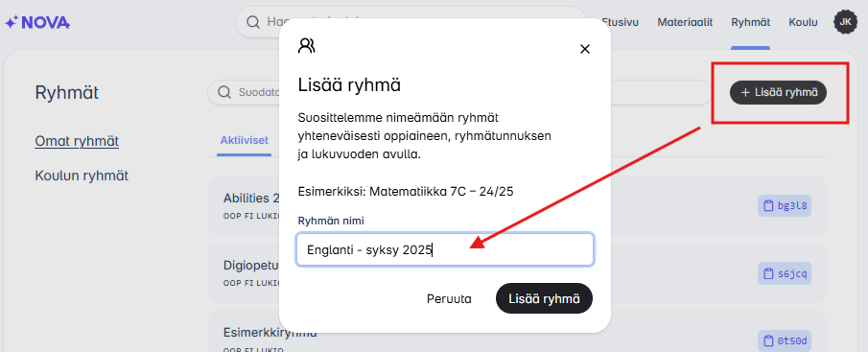
Task: Open the JK user avatar menu
Action: pyautogui.click(x=845, y=22)
